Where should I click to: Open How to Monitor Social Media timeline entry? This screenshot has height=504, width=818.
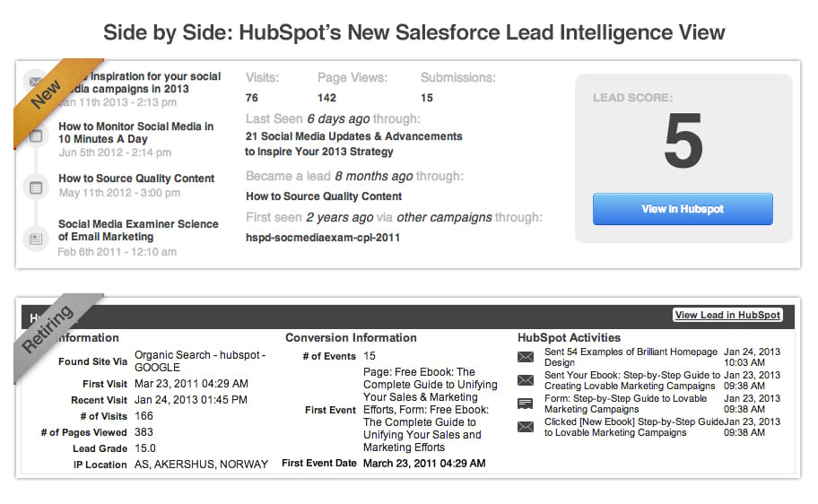135,133
